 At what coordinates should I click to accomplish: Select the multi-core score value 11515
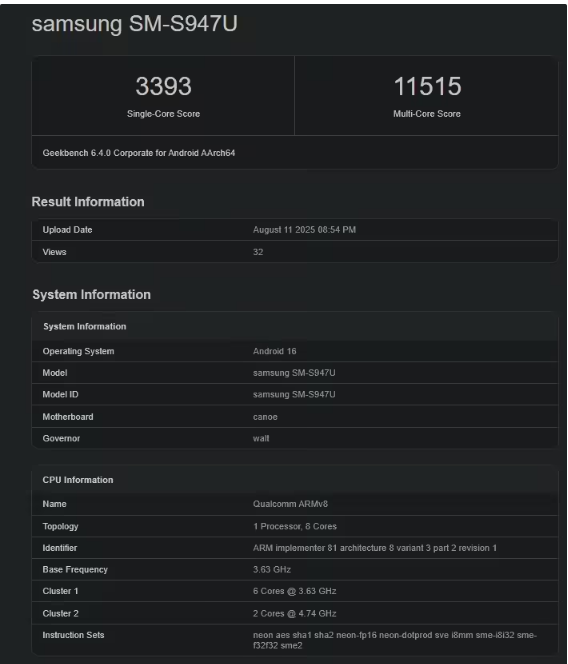pos(427,86)
